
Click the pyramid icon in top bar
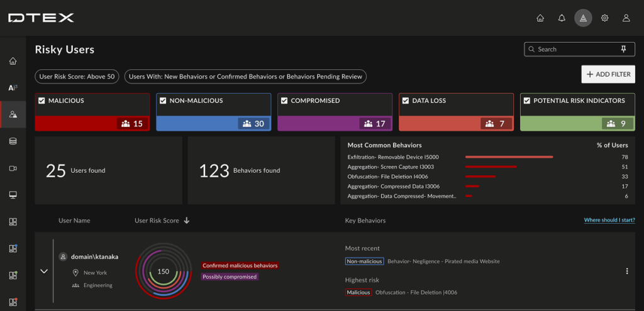tap(583, 18)
